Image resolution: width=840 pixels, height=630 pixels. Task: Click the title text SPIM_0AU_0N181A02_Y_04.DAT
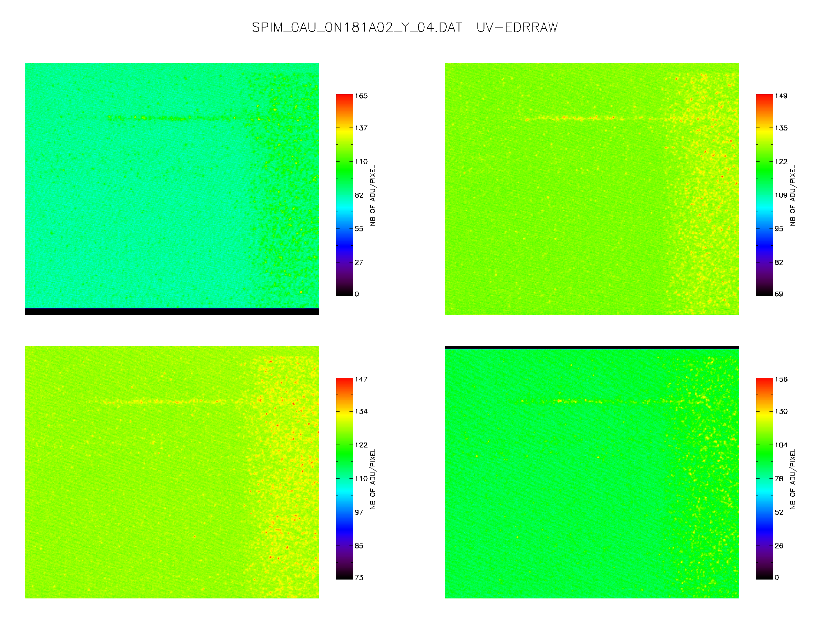(357, 27)
